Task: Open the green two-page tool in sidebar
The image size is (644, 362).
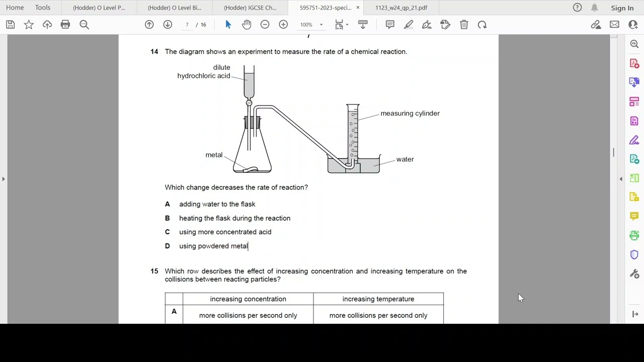Action: tap(634, 178)
